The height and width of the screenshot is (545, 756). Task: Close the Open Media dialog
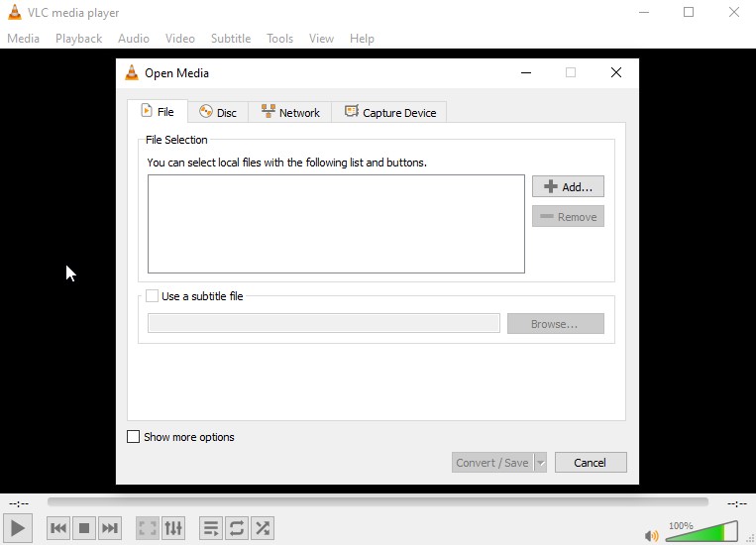pyautogui.click(x=616, y=72)
